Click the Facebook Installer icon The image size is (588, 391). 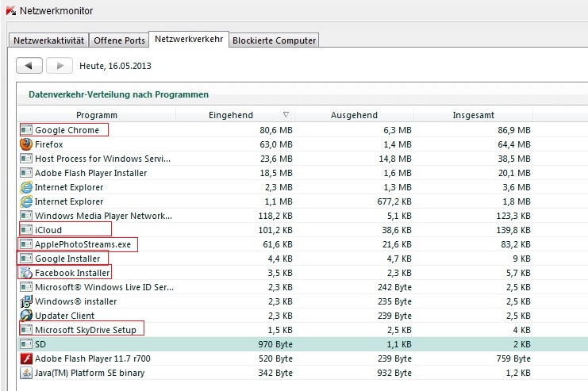[x=26, y=273]
